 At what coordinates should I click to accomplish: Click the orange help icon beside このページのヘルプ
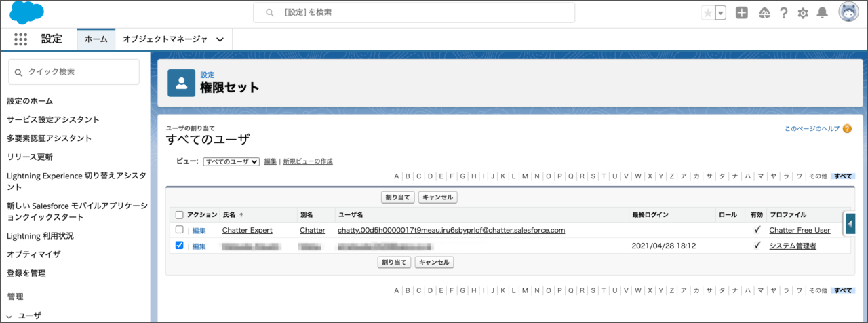pyautogui.click(x=847, y=128)
